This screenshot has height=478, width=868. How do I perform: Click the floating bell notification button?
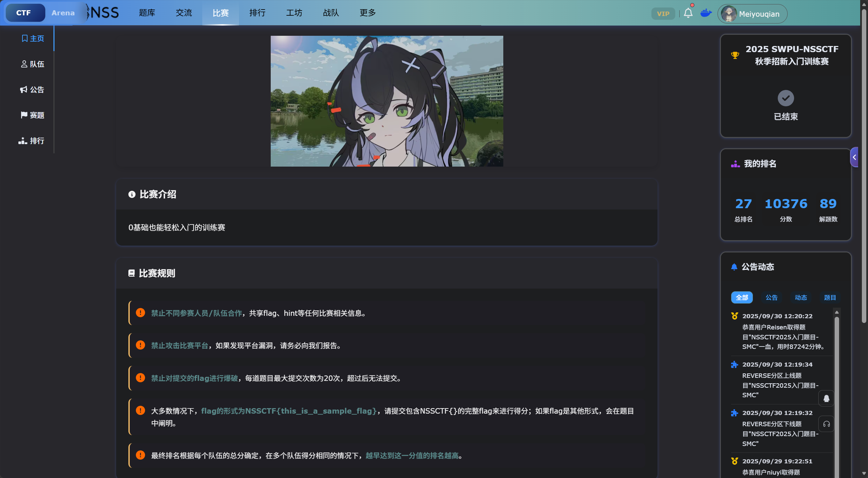coord(826,398)
